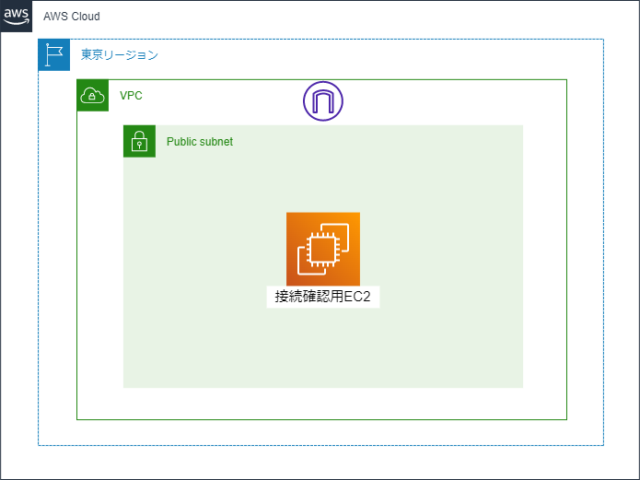Select the Public subnet label text
This screenshot has height=480, width=640.
(200, 142)
